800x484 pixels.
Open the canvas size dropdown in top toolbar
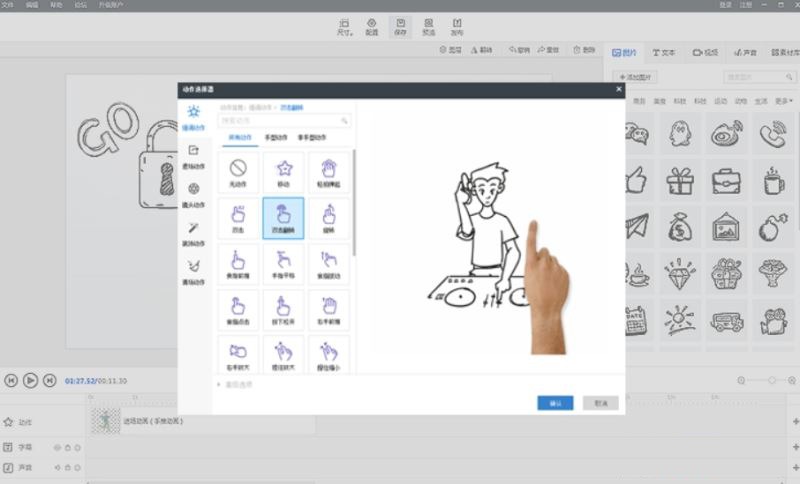coord(344,27)
